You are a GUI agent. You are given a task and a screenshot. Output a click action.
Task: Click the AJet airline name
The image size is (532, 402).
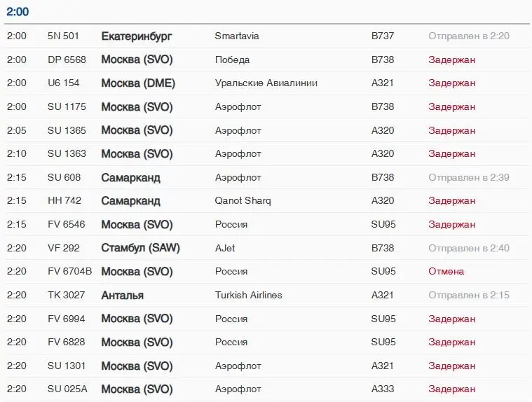pos(225,249)
